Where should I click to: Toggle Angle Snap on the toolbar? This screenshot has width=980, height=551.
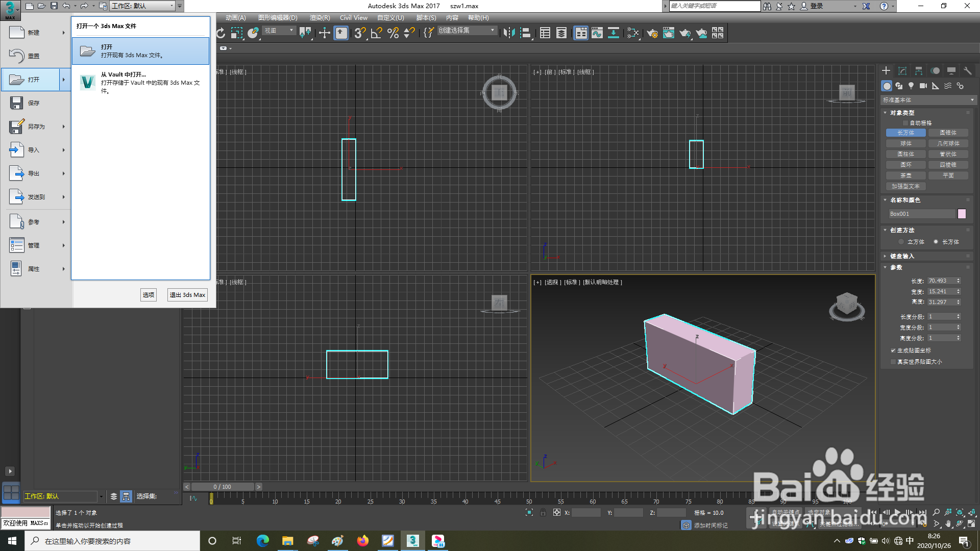click(376, 33)
